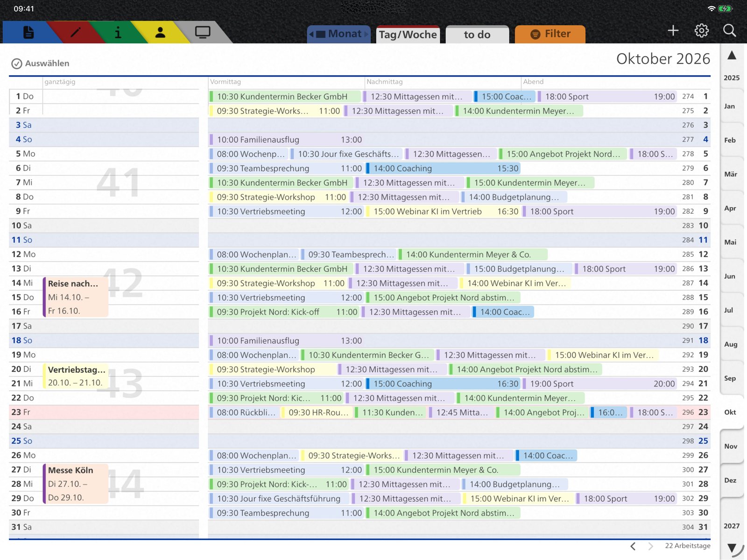Viewport: 747px width, 560px height.
Task: Tap the Auswählen checkmark circle
Action: tap(17, 63)
